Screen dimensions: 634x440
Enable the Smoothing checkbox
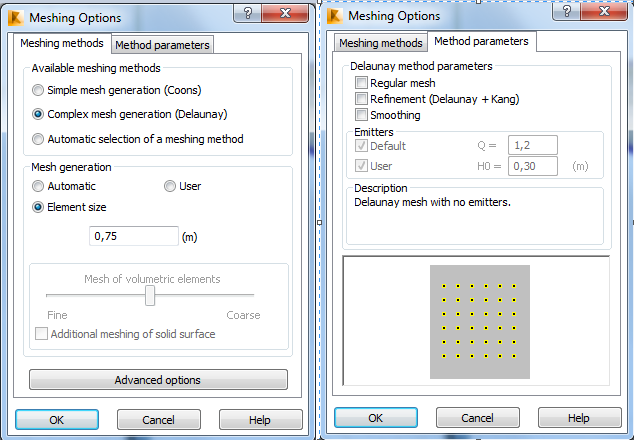tap(361, 115)
